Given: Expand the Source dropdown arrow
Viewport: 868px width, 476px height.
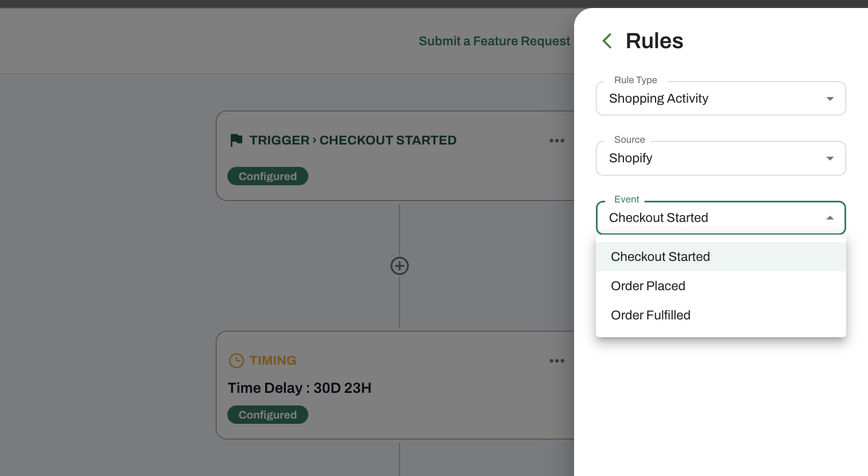Looking at the screenshot, I should 830,158.
